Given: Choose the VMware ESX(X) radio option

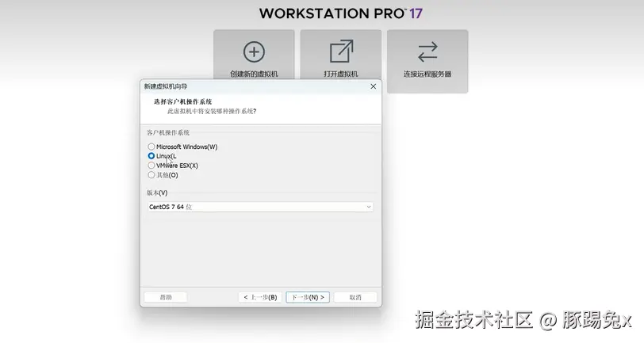Looking at the screenshot, I should click(x=151, y=166).
